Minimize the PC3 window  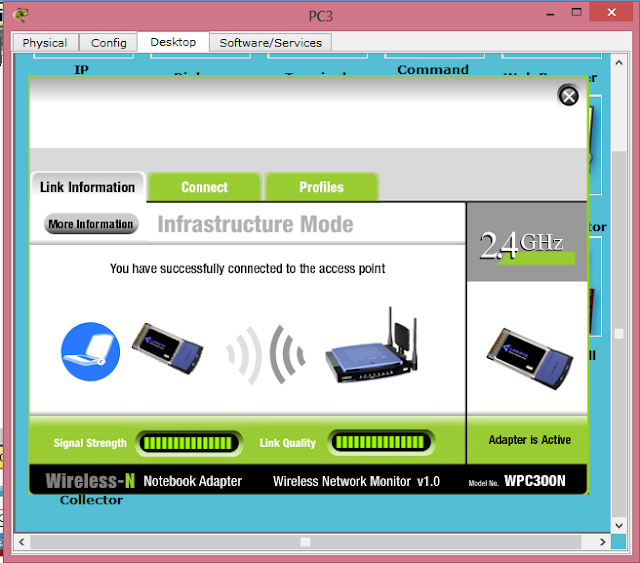(x=550, y=14)
